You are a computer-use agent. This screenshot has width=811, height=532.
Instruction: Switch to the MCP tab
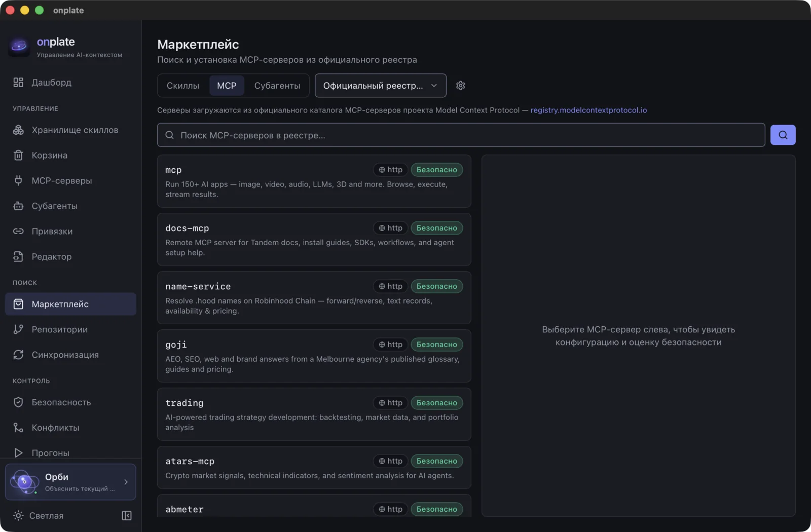click(x=227, y=86)
